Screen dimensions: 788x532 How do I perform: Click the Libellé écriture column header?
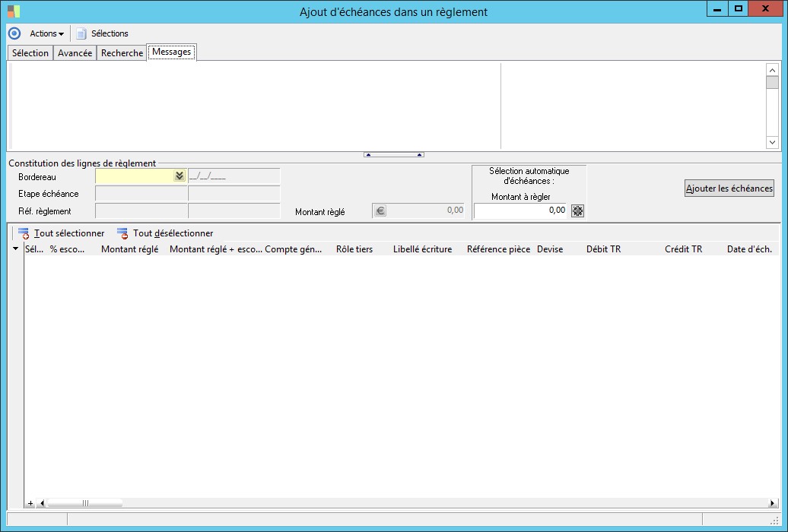(x=422, y=249)
